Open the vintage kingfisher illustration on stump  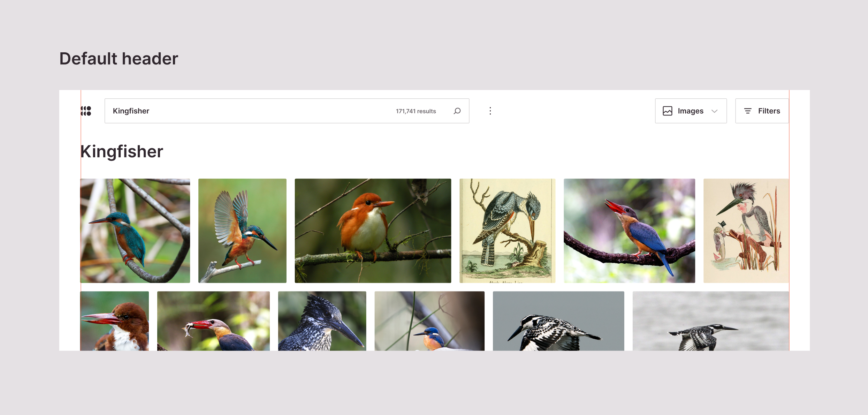[507, 231]
